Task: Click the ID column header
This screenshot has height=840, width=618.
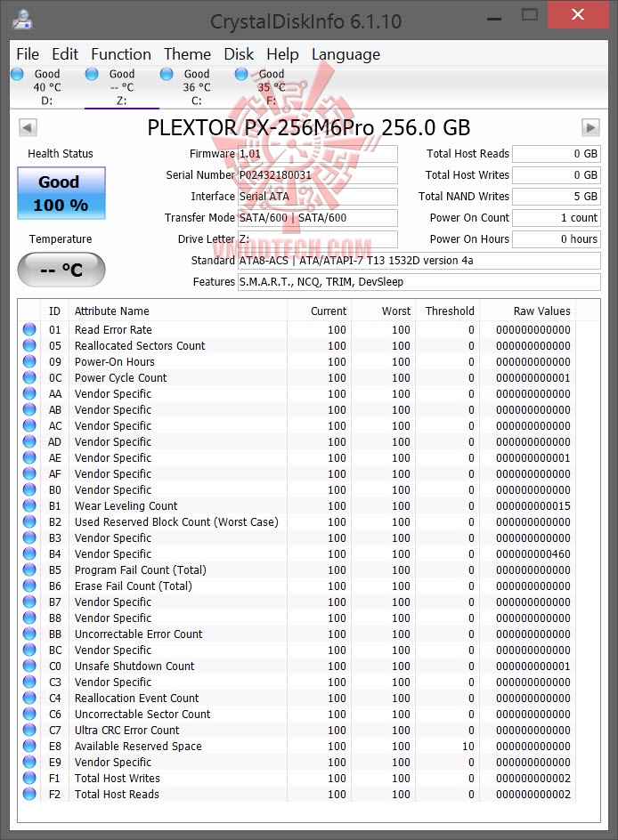Action: tap(54, 311)
